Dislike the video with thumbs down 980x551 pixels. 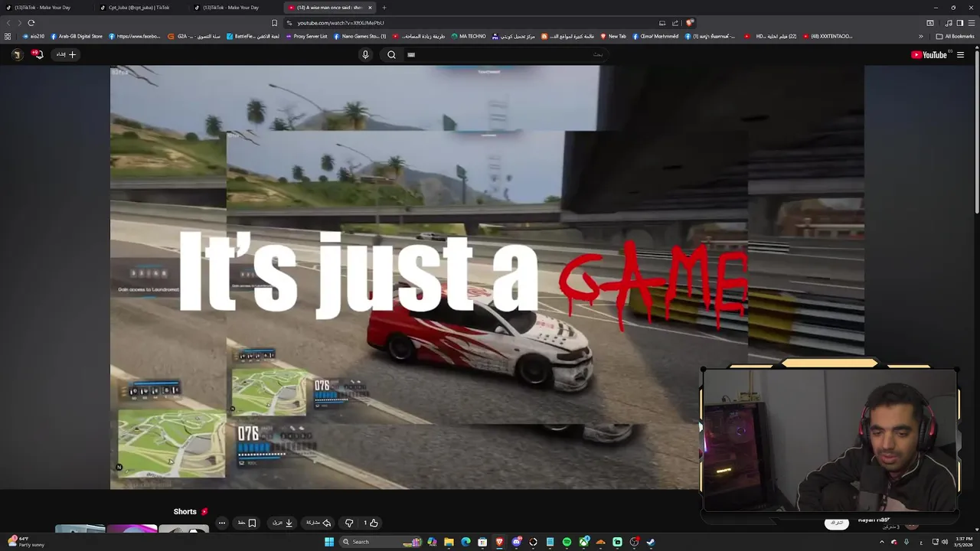pos(349,523)
